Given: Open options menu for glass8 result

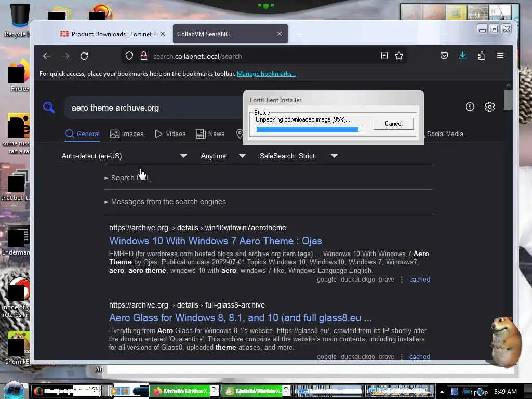Looking at the screenshot, I should click(x=402, y=356).
